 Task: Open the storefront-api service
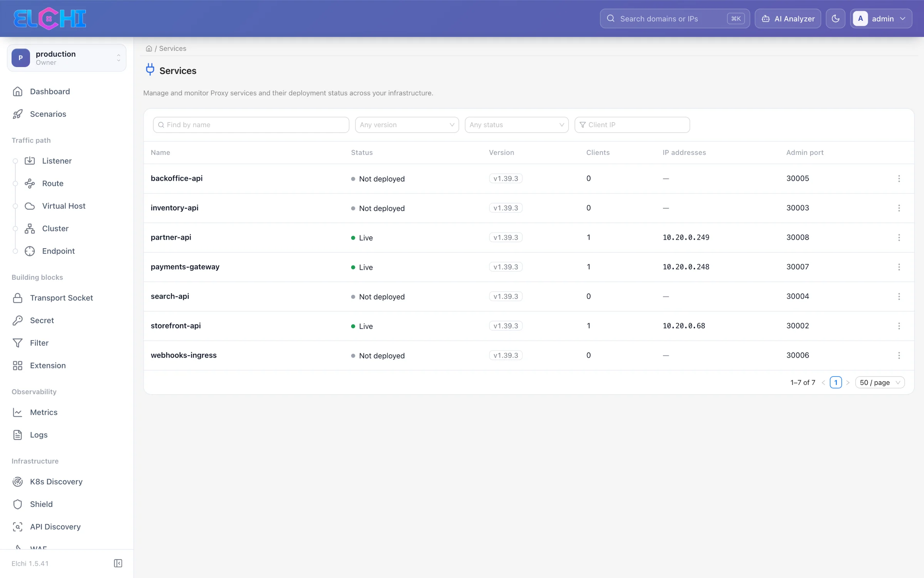(x=176, y=326)
